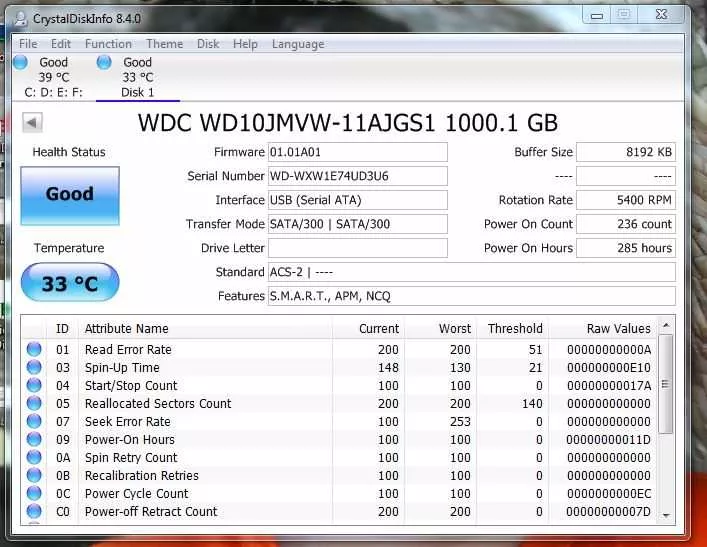Screen dimensions: 707x547
Task: Click the previous disk arrow button
Action: 32,122
